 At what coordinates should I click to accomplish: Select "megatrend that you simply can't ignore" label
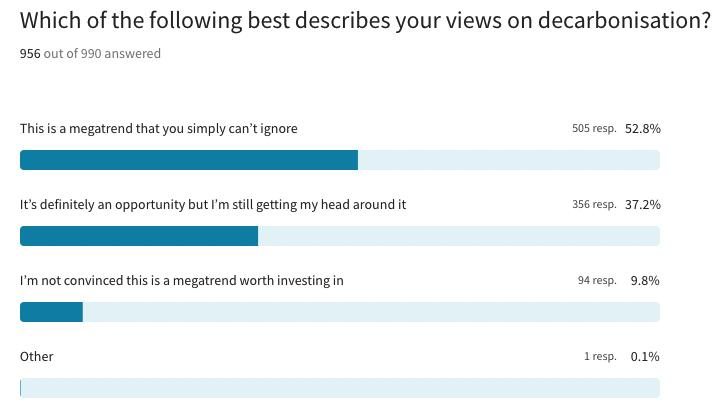[159, 129]
